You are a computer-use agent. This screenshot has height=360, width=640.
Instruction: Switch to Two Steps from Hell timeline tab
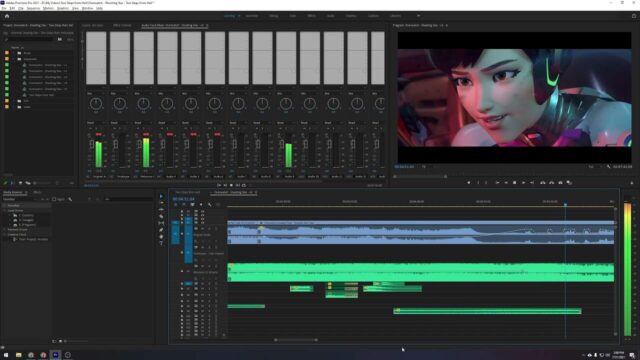tap(188, 192)
